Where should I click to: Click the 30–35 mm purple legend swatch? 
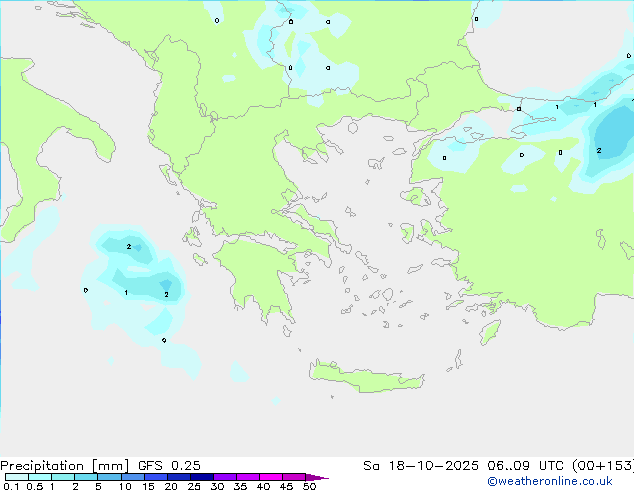pyautogui.click(x=224, y=477)
